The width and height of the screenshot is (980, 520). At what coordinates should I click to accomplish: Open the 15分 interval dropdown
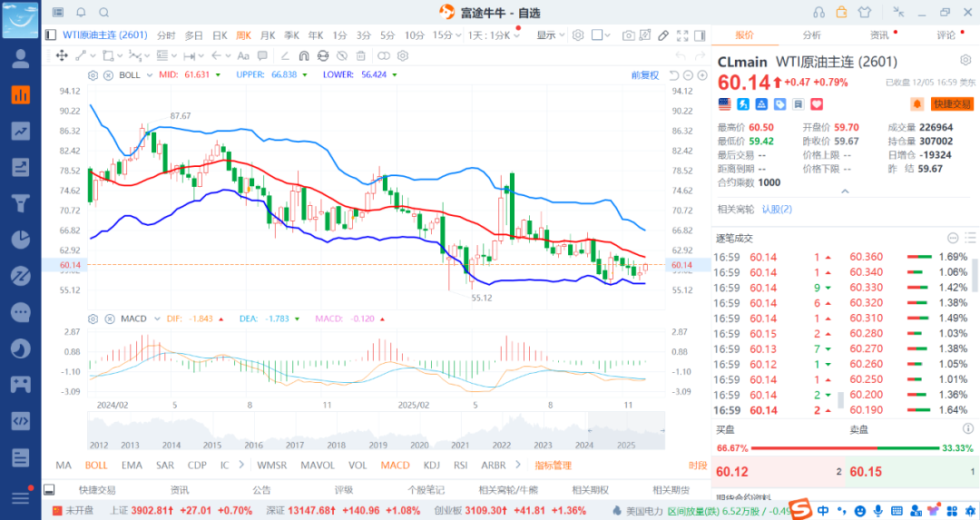445,35
